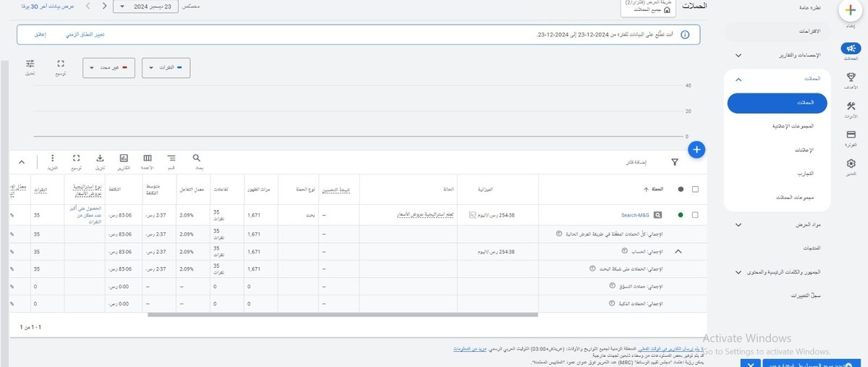Expand Audiences, keywords and content section

[738, 272]
